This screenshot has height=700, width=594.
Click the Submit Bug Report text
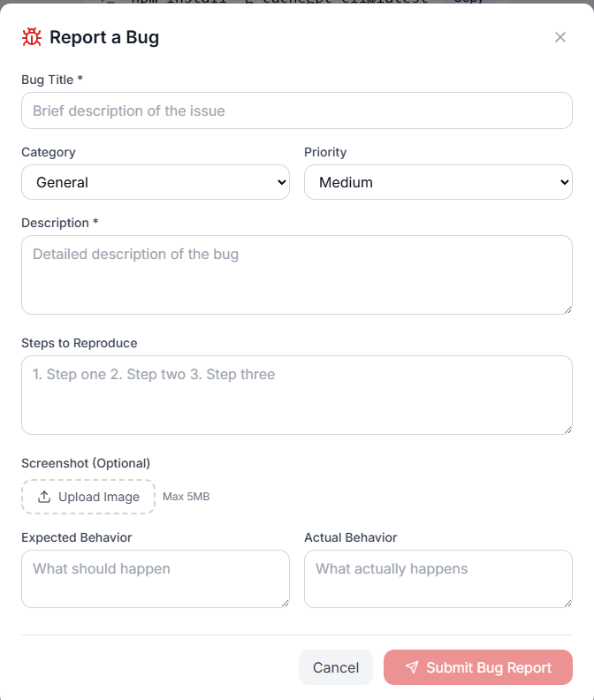point(489,667)
